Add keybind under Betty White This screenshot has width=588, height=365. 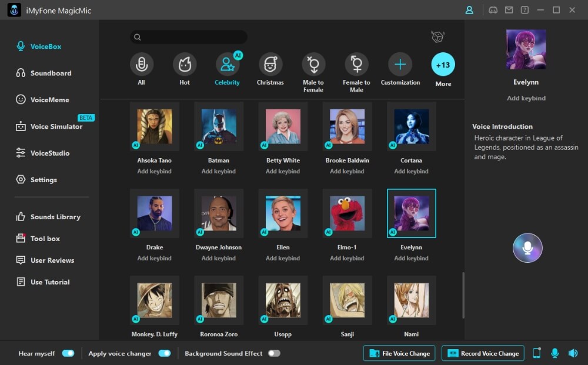(283, 171)
